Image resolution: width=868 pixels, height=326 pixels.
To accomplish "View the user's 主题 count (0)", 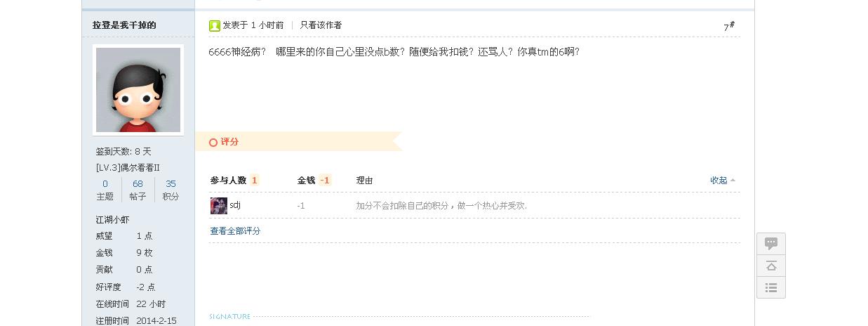I will [105, 184].
